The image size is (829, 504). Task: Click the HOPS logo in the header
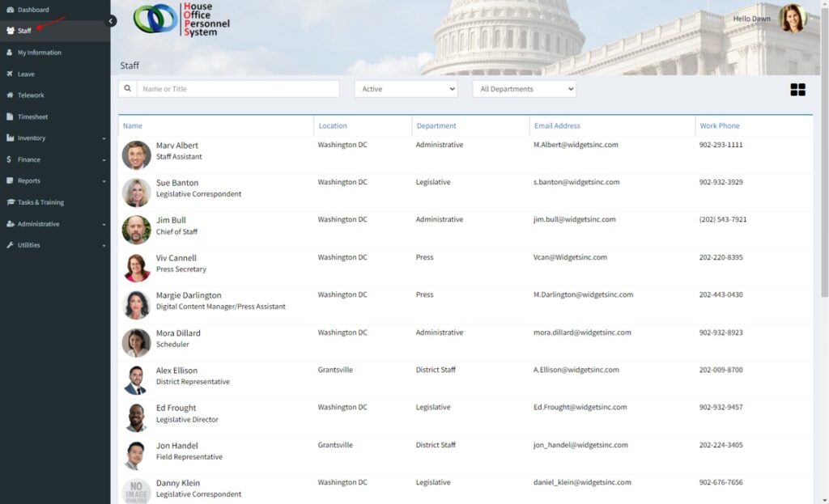[181, 19]
